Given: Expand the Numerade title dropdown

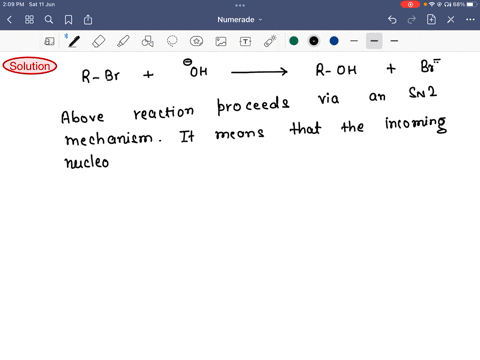Looking at the screenshot, I should 240,20.
